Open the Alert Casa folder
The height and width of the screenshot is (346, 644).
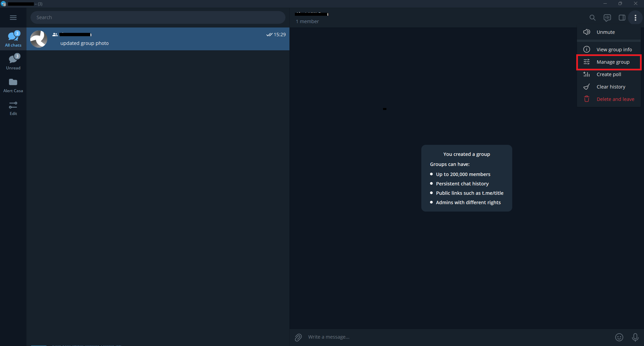click(x=13, y=85)
